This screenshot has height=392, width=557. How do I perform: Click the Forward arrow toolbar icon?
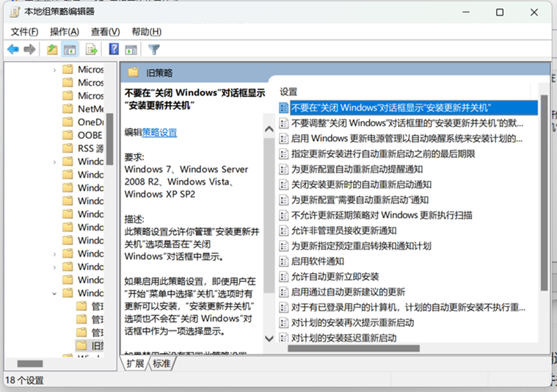(29, 49)
